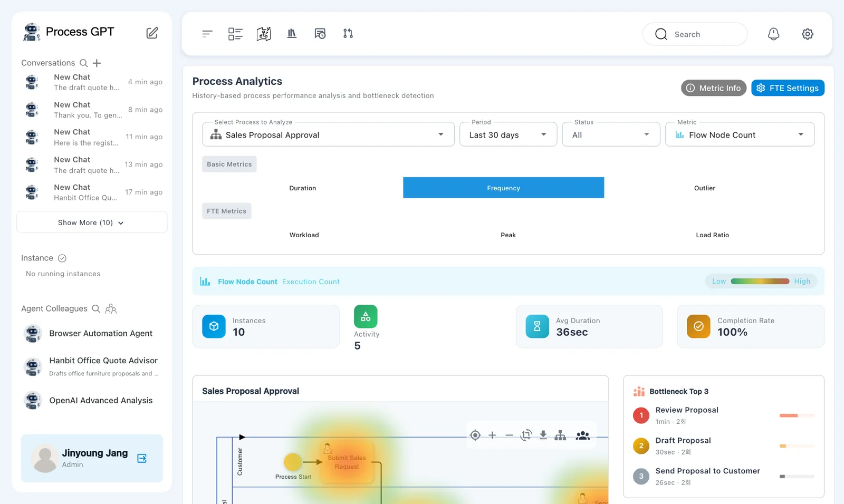Open the Select Process to Analyze dropdown
844x504 pixels.
(328, 134)
